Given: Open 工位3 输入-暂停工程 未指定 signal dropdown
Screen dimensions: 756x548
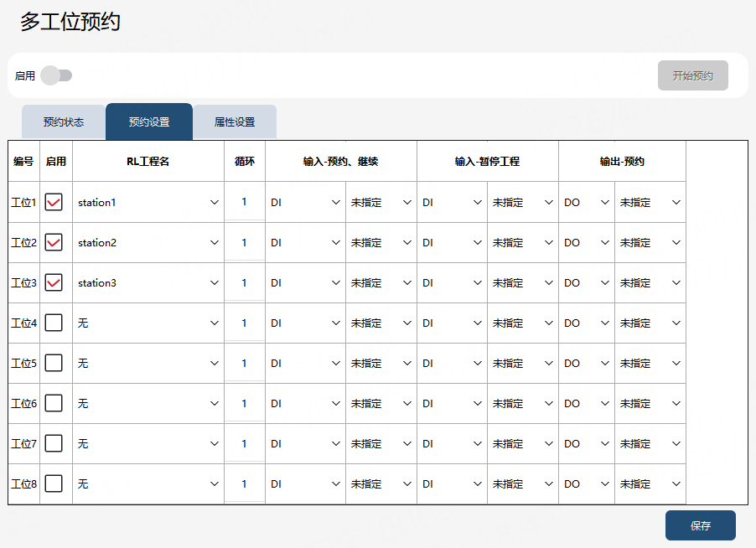Looking at the screenshot, I should coord(523,283).
